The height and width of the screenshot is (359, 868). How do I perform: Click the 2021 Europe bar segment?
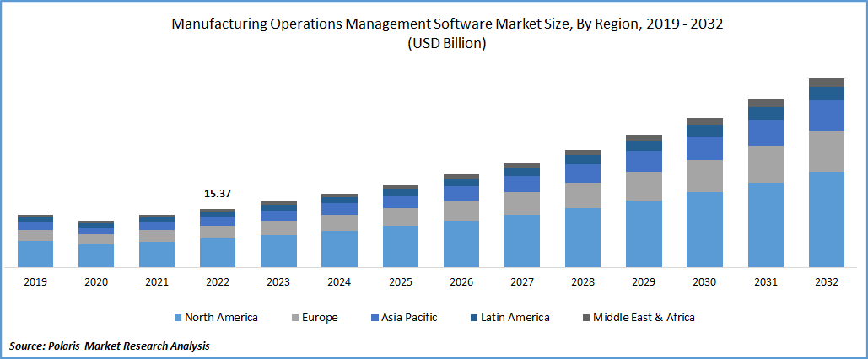click(x=157, y=236)
